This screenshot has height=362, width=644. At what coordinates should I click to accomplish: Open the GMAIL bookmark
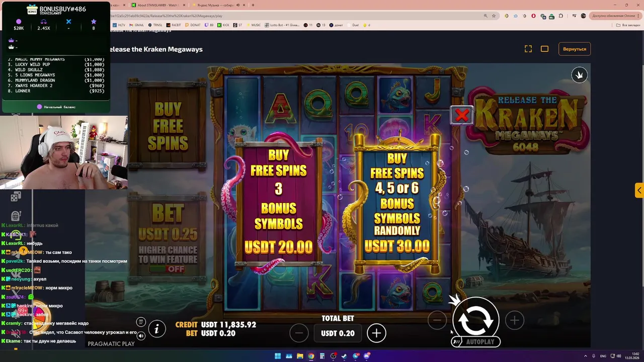[136, 25]
